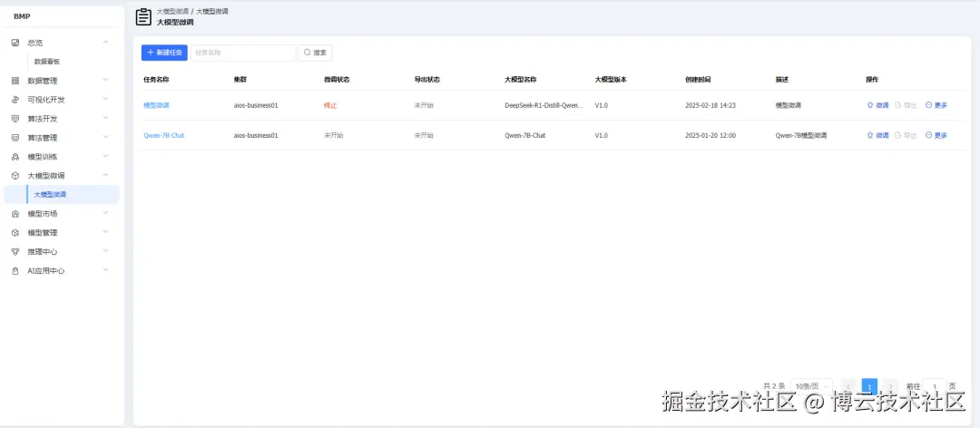
Task: Click 更多 in the 模型微调 row
Action: pyautogui.click(x=936, y=105)
